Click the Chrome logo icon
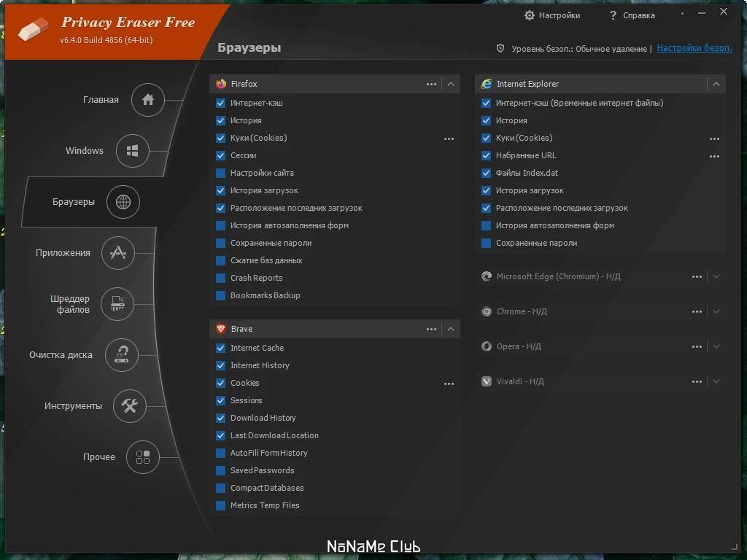 (x=487, y=311)
